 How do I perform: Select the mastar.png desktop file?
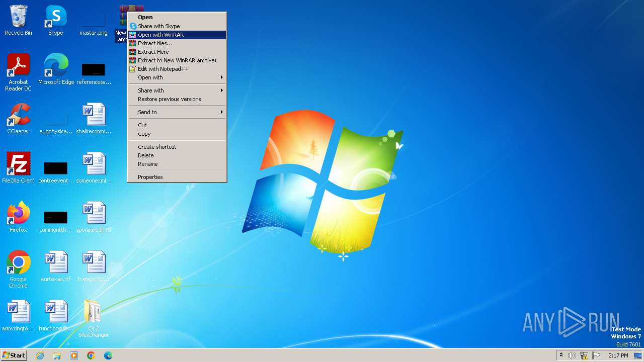tap(94, 23)
